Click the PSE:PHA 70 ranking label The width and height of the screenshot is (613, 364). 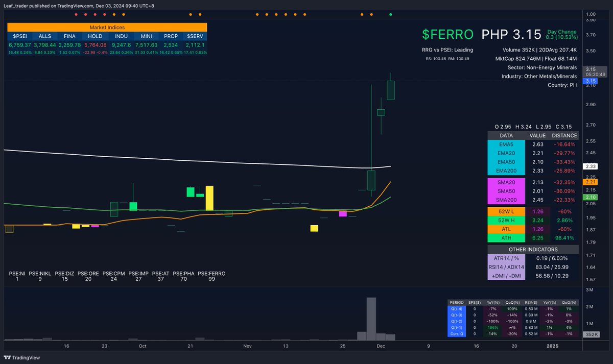click(x=184, y=276)
